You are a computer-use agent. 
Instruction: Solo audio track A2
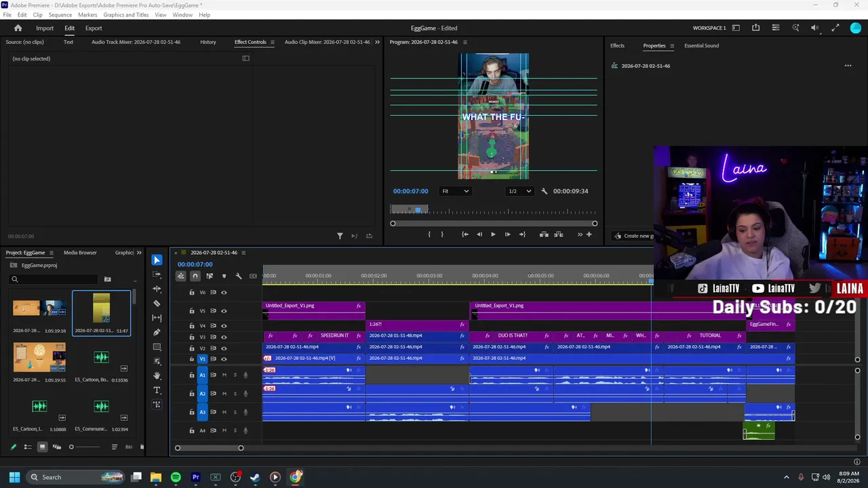click(235, 394)
